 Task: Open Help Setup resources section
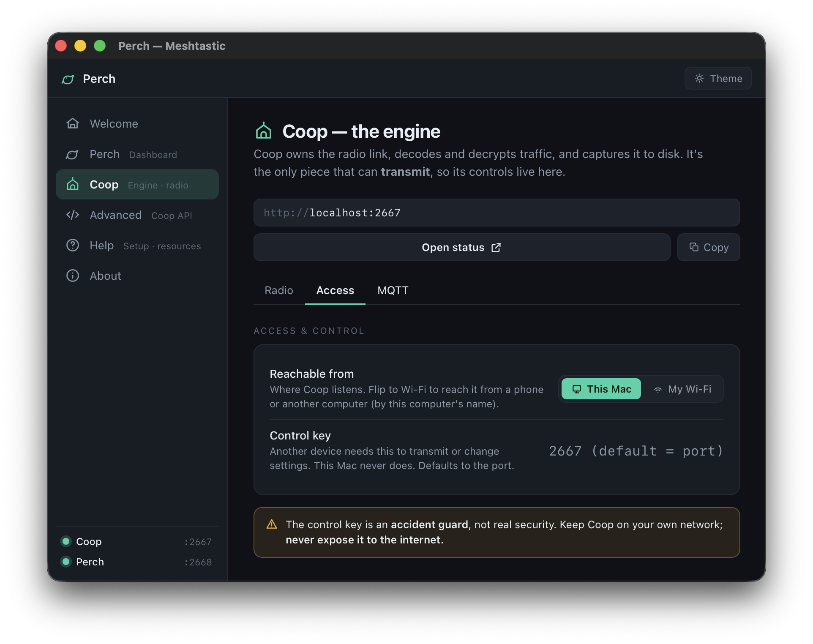point(137,246)
